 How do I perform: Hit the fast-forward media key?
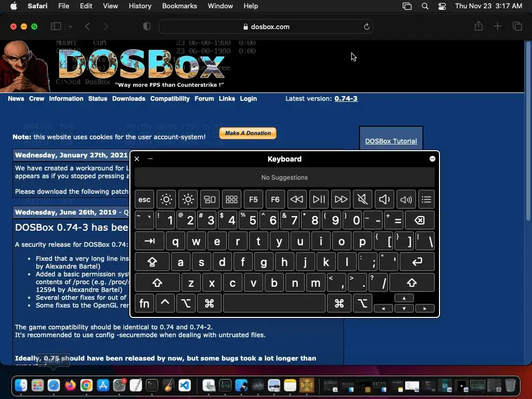click(x=341, y=199)
